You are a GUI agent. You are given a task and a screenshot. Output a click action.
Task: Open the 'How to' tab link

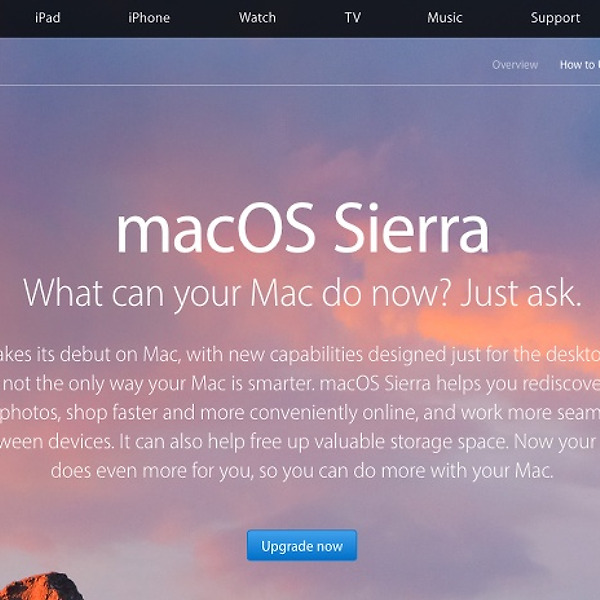[580, 65]
